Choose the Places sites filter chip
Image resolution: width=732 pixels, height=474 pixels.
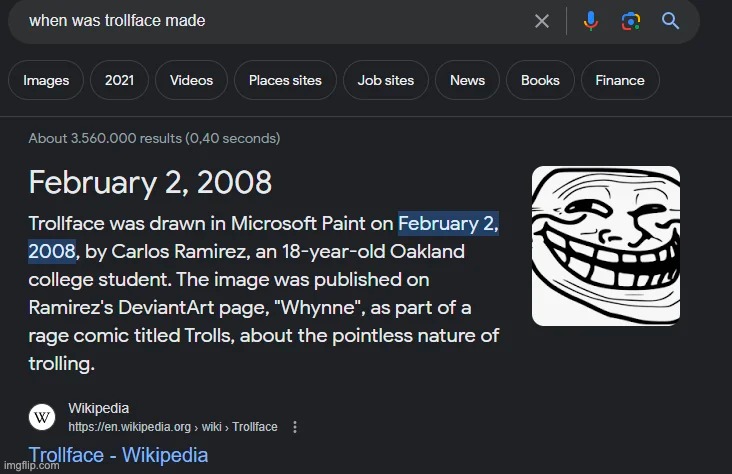(x=285, y=81)
